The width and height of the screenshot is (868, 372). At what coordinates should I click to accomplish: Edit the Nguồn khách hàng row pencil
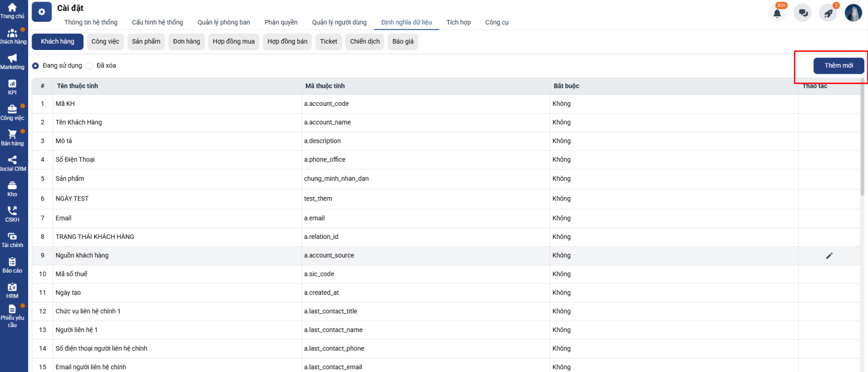point(829,256)
